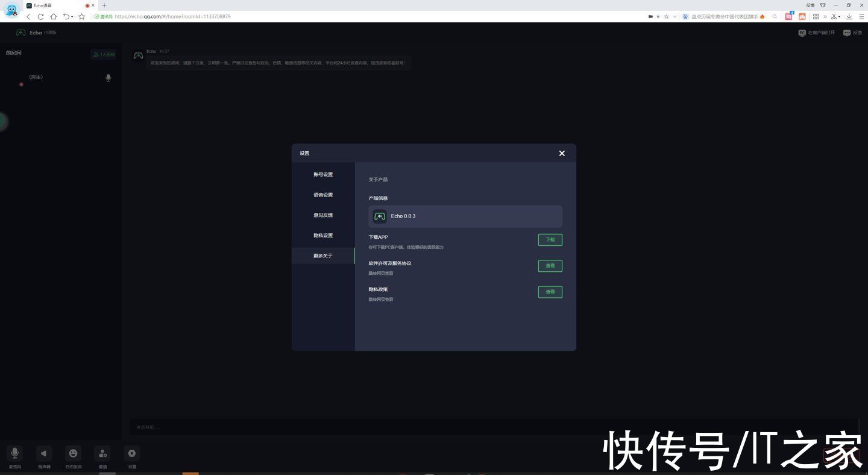Viewport: 868px width, 475px height.
Task: Click the 腾讯网 verified site badge
Action: (103, 16)
